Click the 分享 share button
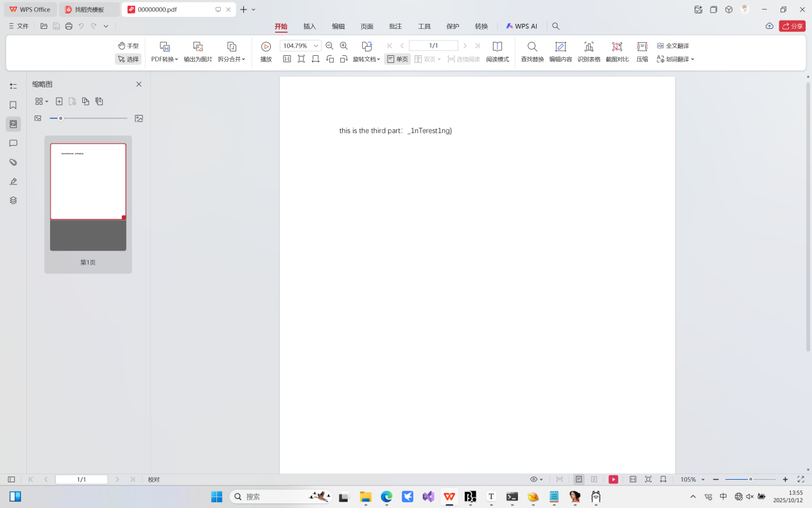812x508 pixels. [x=792, y=26]
